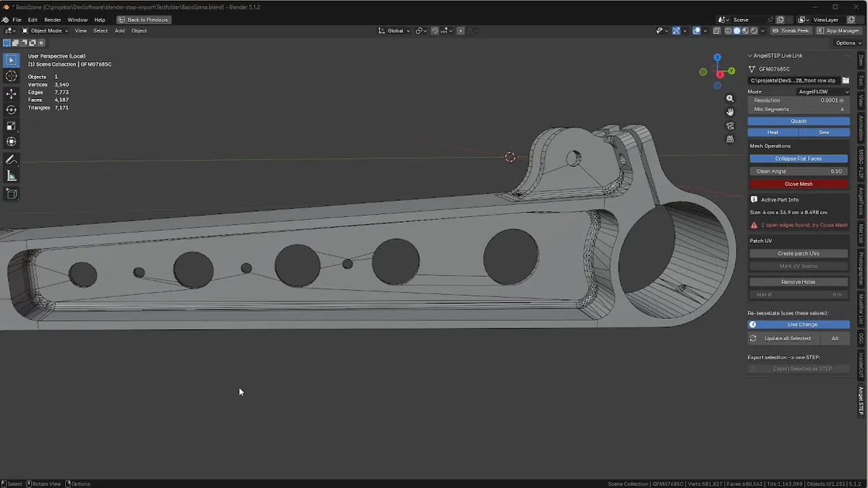Viewport: 868px width, 488px height.
Task: Toggle viewport overlays
Action: (696, 31)
